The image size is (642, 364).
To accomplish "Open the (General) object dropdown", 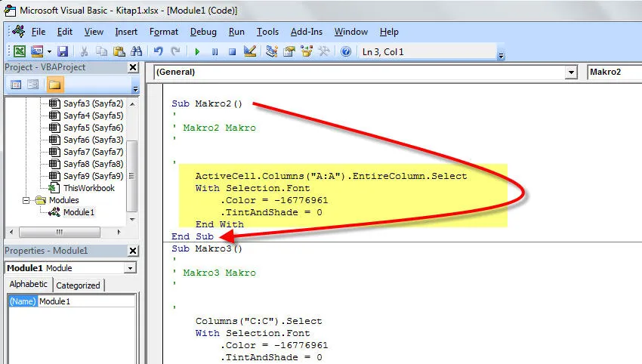I will pos(571,72).
